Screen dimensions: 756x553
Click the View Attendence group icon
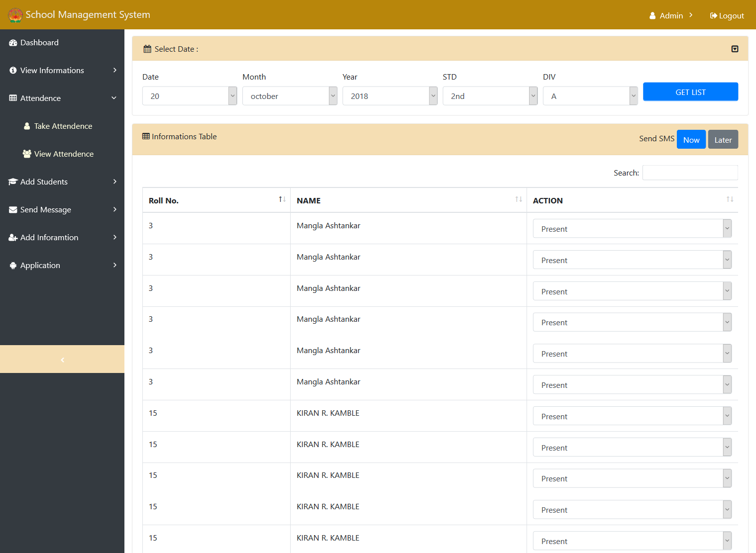click(x=27, y=154)
